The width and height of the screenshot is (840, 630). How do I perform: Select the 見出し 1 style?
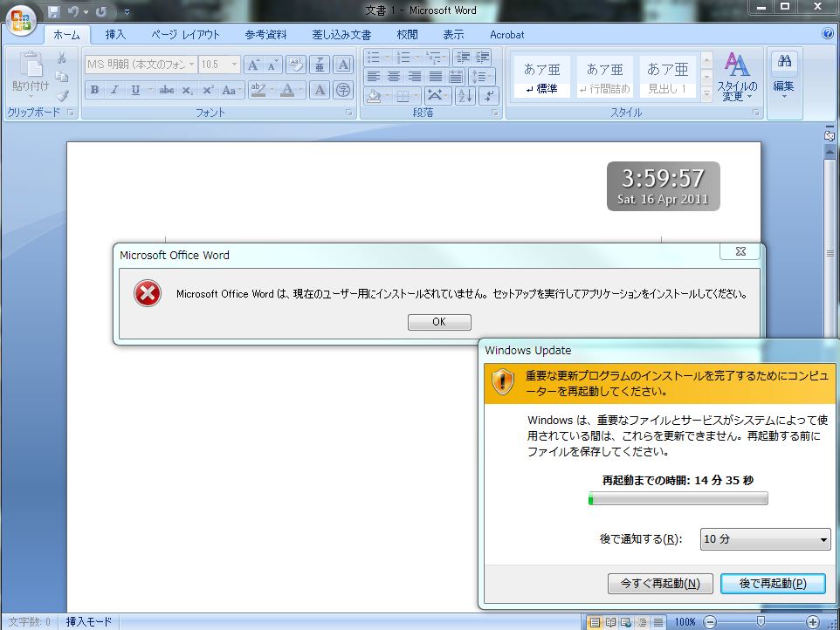667,77
